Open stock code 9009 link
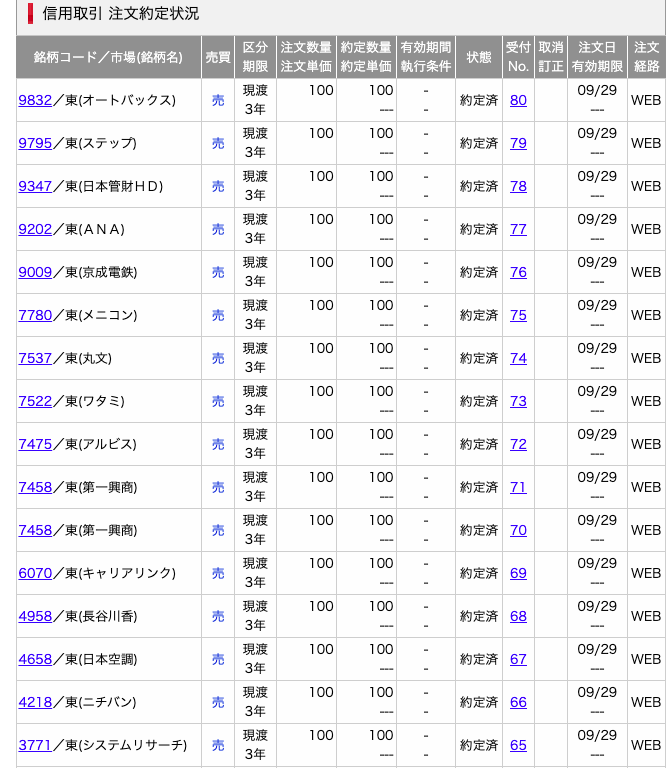Image resolution: width=669 pixels, height=768 pixels. coord(35,272)
